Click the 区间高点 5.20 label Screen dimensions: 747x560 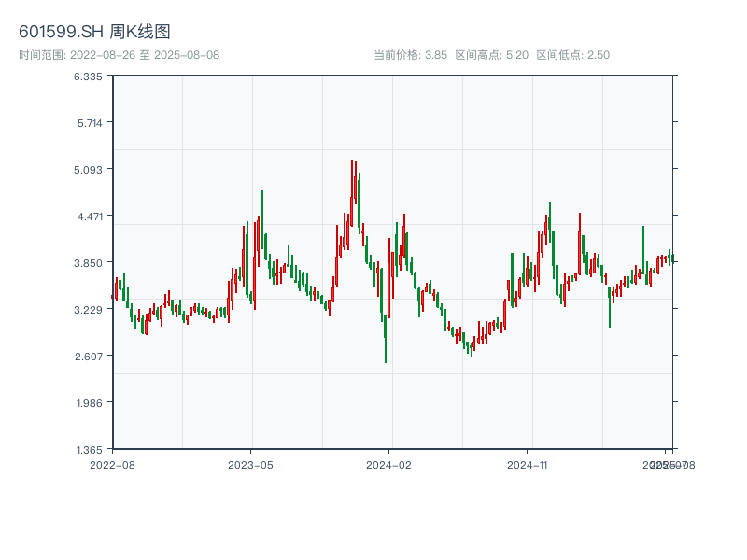[491, 55]
